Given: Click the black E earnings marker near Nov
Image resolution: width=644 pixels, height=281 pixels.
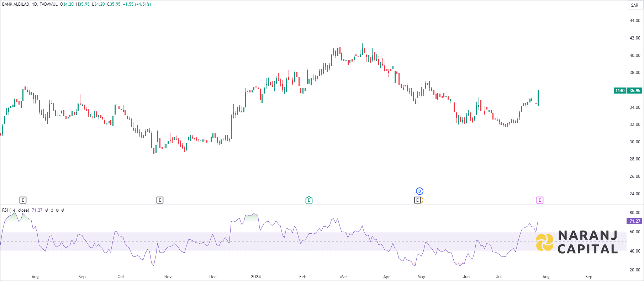Looking at the screenshot, I should tap(160, 200).
